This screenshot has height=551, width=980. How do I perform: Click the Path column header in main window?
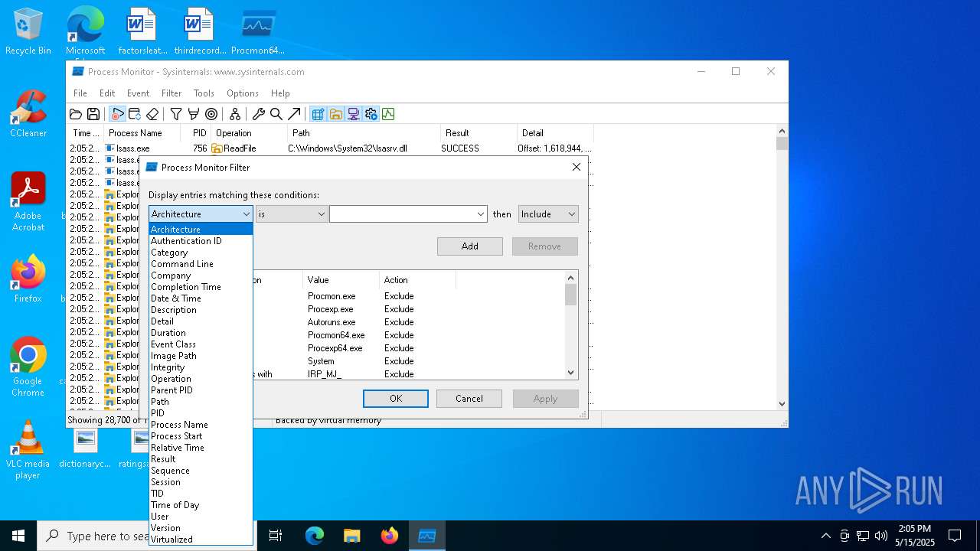[364, 133]
